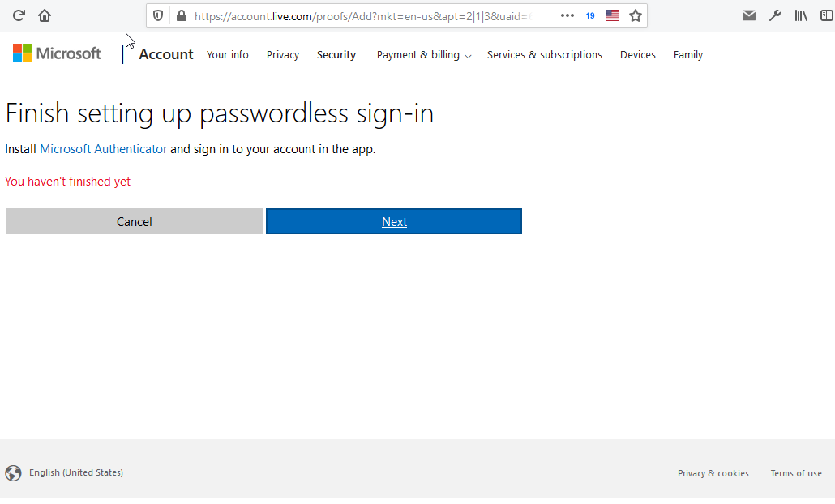Screen dimensions: 835x504
Task: Click the Next button
Action: pyautogui.click(x=393, y=220)
